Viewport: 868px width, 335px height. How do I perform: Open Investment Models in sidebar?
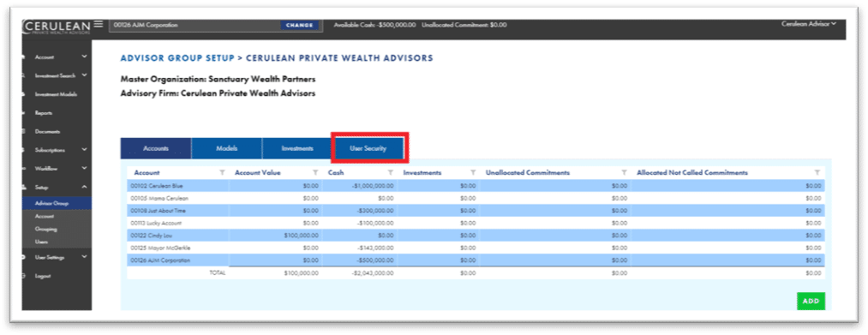[x=56, y=94]
